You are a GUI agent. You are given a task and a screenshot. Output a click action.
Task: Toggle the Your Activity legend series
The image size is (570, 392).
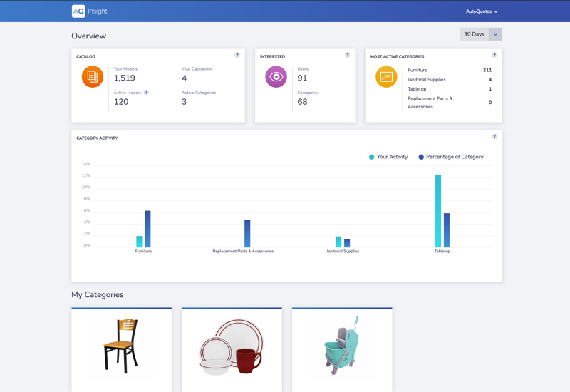coord(388,157)
